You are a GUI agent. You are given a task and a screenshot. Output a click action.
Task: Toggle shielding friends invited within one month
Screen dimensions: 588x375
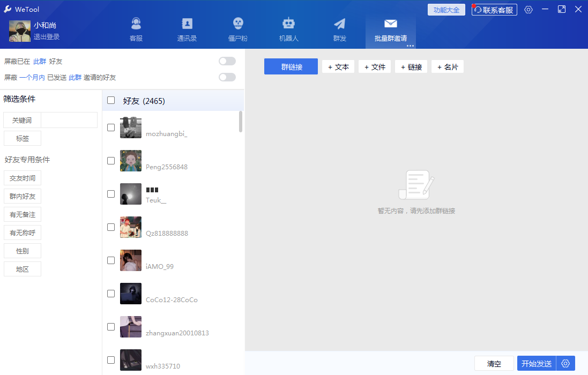227,77
